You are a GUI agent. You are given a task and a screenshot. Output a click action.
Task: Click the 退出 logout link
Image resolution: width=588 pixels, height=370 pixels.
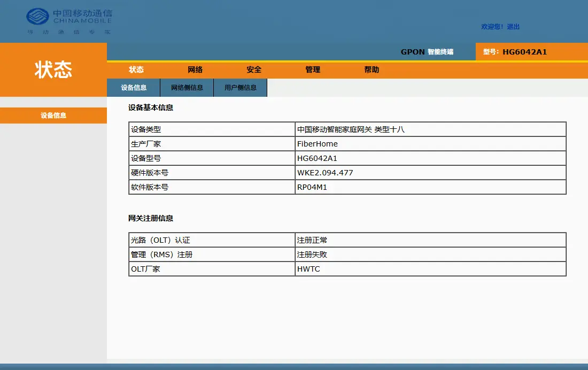coord(513,27)
